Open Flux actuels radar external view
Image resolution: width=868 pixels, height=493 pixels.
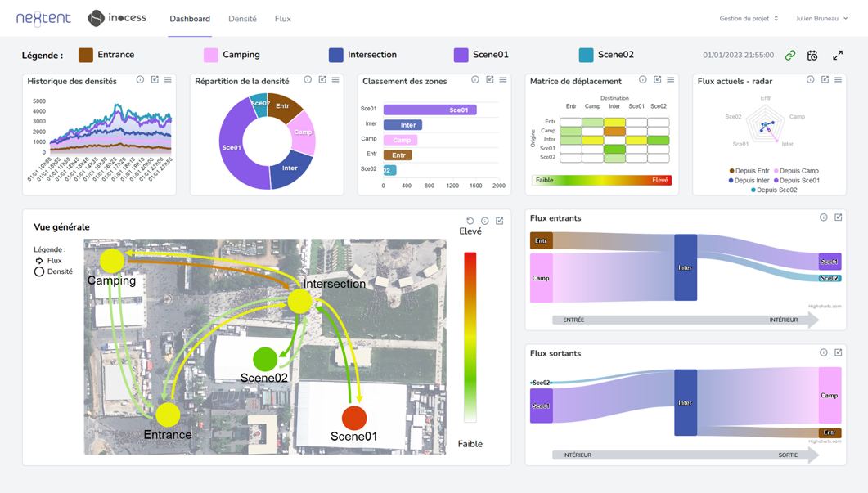click(x=825, y=79)
